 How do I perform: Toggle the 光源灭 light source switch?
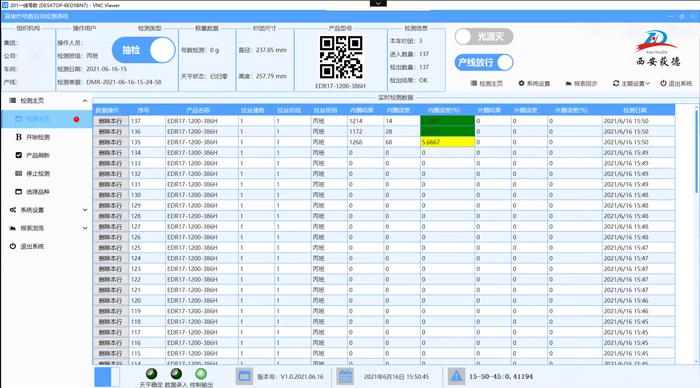[x=484, y=37]
